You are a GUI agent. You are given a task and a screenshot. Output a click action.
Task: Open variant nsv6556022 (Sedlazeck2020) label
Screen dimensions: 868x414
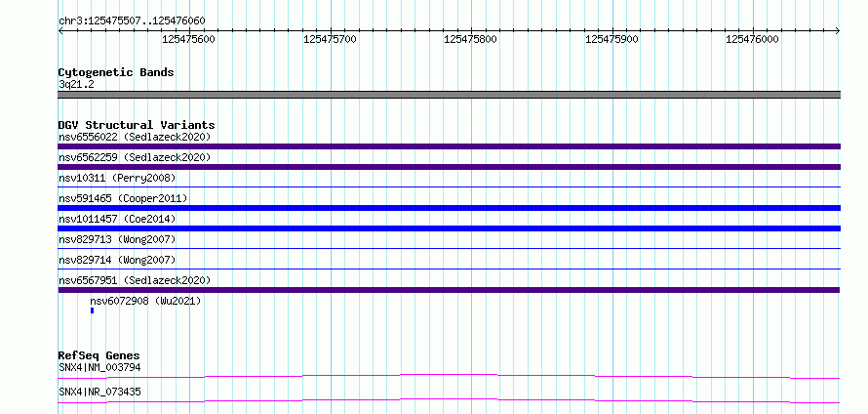[x=135, y=137]
